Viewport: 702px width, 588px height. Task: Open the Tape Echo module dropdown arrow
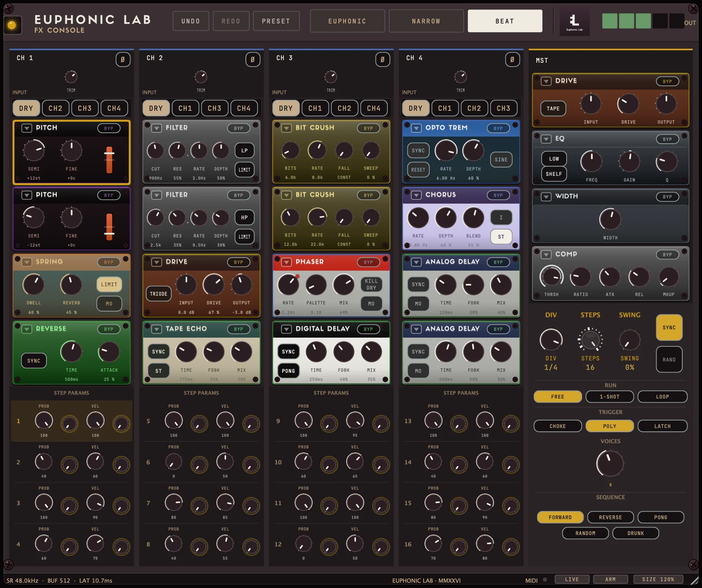tap(157, 329)
